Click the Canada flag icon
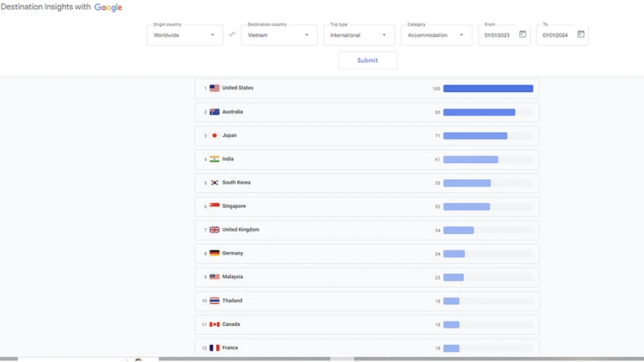 click(x=214, y=324)
